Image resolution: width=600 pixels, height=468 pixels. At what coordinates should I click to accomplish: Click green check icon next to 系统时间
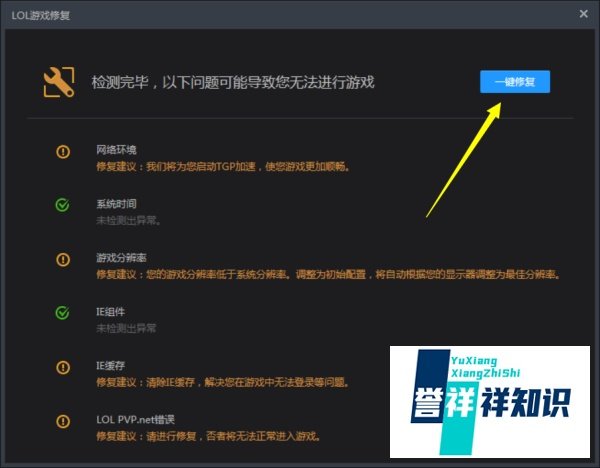(62, 205)
